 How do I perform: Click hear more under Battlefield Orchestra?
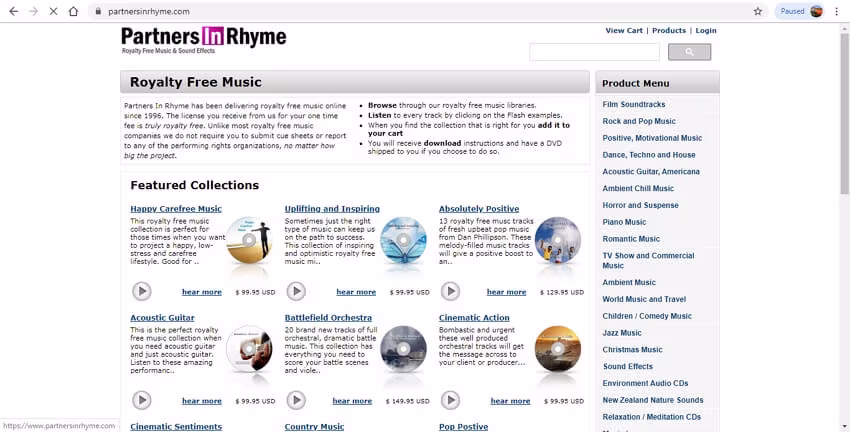352,401
